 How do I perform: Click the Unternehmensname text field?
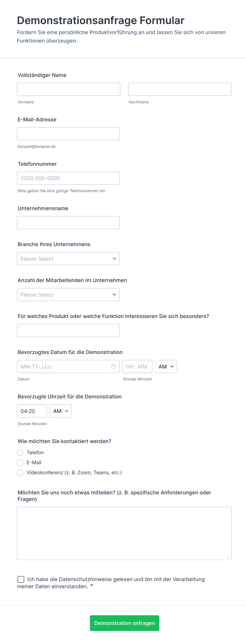pyautogui.click(x=68, y=223)
